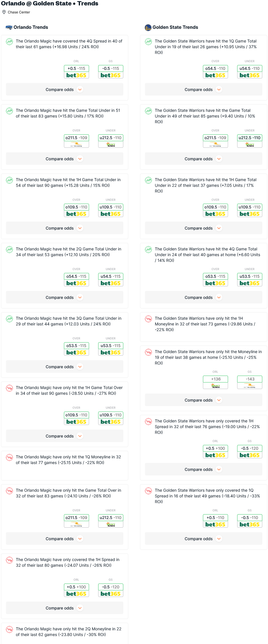Click the Orlando Magic team logo
268x644 pixels.
[9, 27]
